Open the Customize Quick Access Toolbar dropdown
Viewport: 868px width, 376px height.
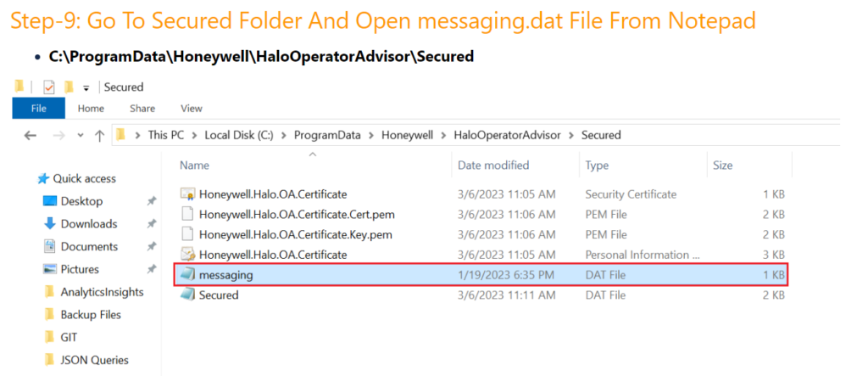tap(86, 87)
